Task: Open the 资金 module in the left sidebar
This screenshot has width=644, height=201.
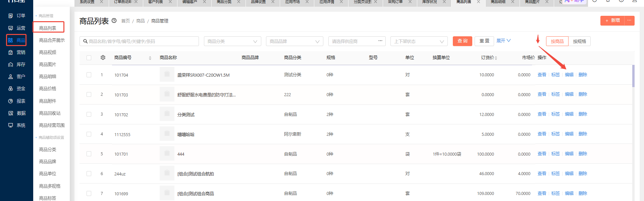Action: (17, 88)
